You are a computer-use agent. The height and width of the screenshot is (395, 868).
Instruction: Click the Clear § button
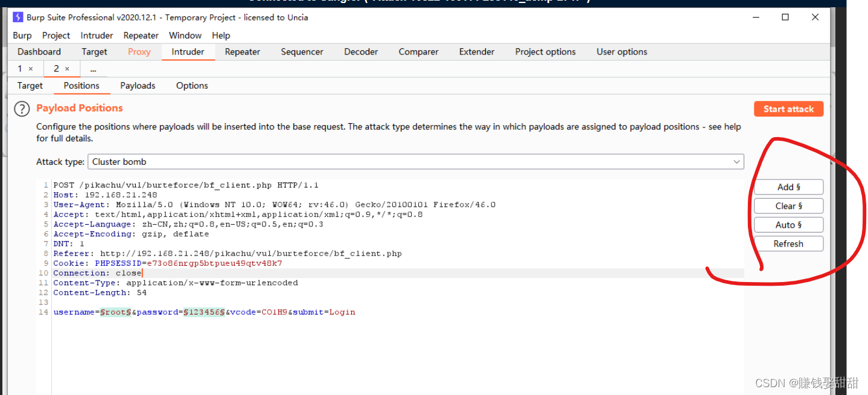tap(788, 206)
